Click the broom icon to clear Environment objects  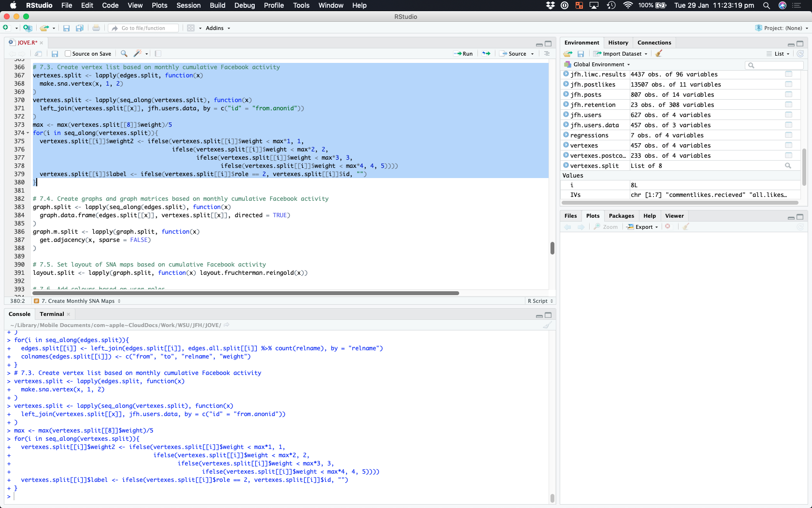coord(659,54)
